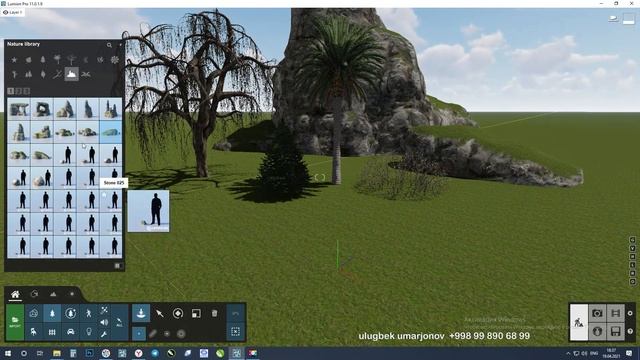The height and width of the screenshot is (360, 640).
Task: Select the Rocks category in Nature library
Action: 71,74
